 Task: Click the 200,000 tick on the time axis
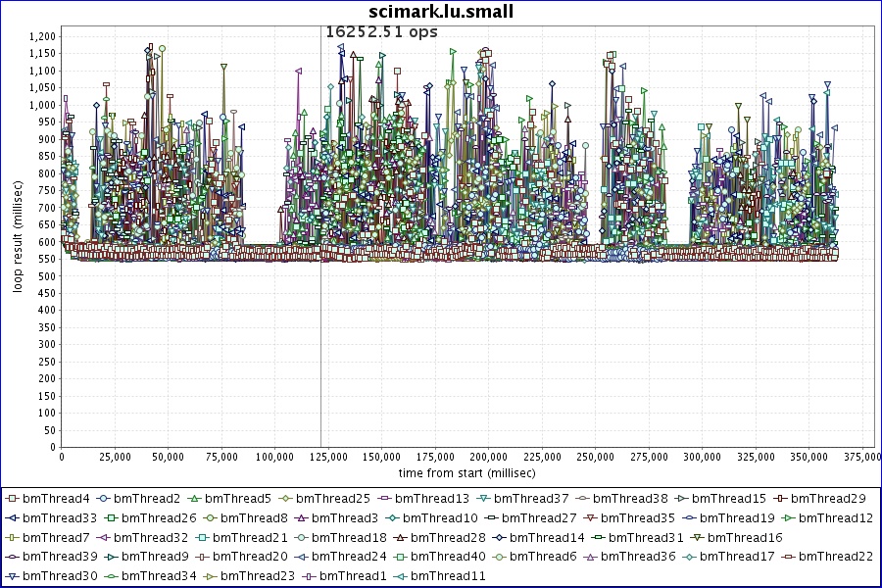click(488, 457)
